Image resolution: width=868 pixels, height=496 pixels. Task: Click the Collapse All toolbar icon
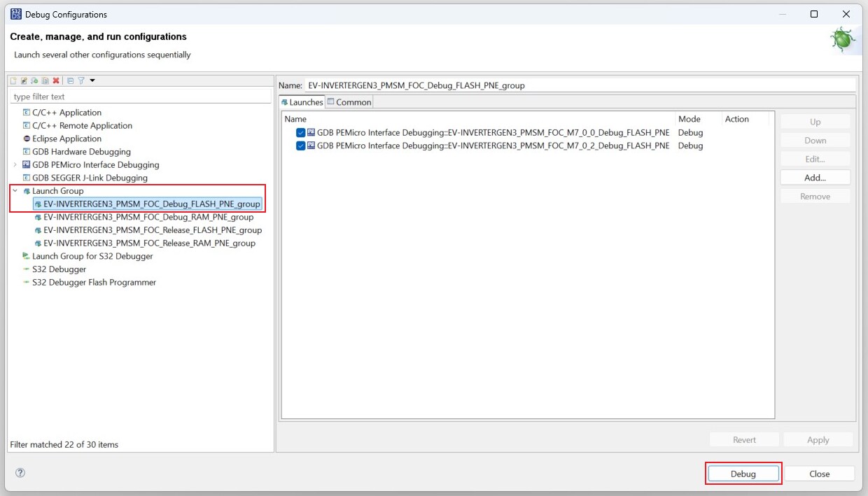70,81
